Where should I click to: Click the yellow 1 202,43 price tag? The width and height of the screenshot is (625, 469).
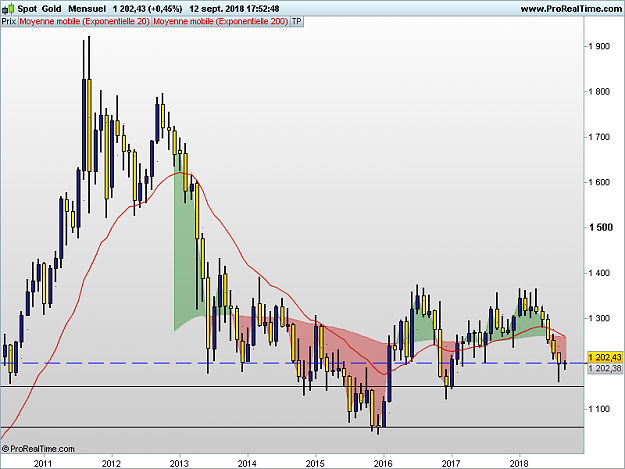pos(605,357)
